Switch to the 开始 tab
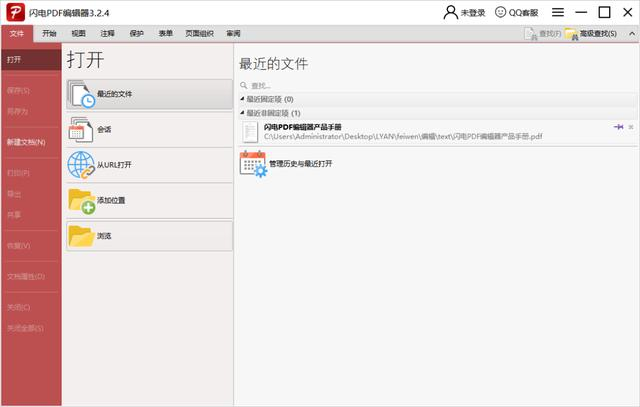Viewport: 640px width, 407px height. pyautogui.click(x=49, y=33)
